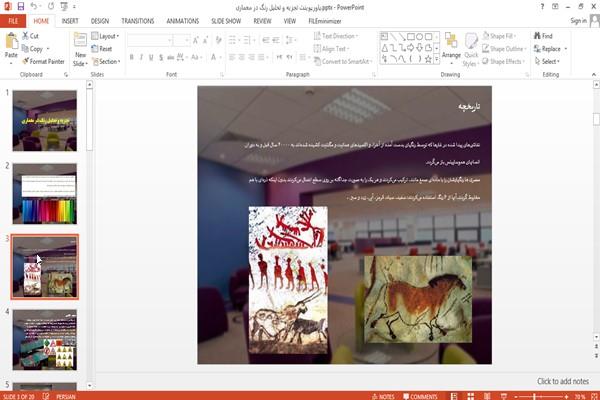
Task: Click the Find binoculars icon
Action: (x=538, y=36)
